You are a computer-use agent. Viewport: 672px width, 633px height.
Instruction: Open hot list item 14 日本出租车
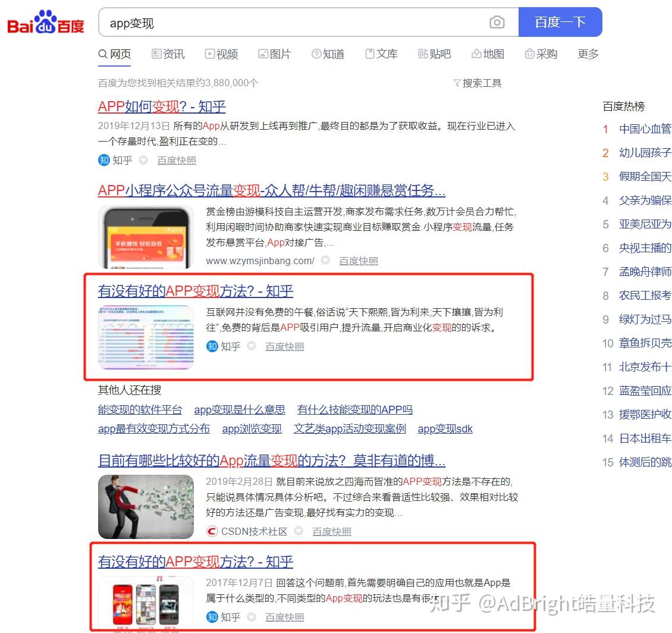645,438
